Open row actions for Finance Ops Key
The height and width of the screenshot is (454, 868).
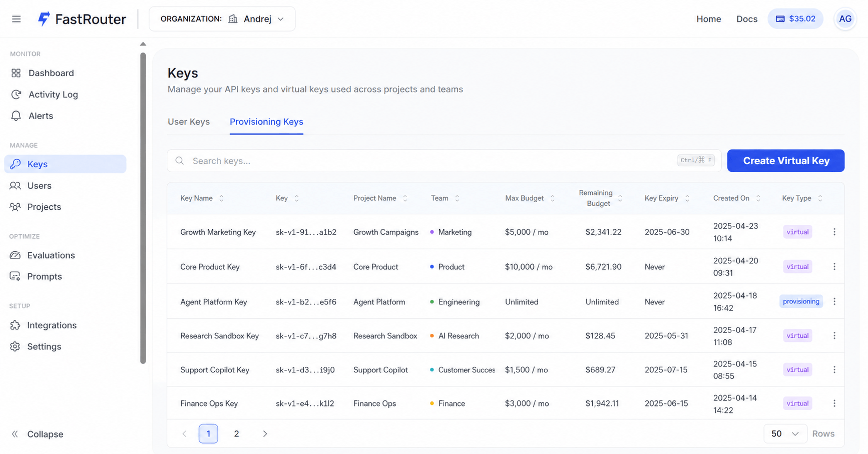coord(834,403)
